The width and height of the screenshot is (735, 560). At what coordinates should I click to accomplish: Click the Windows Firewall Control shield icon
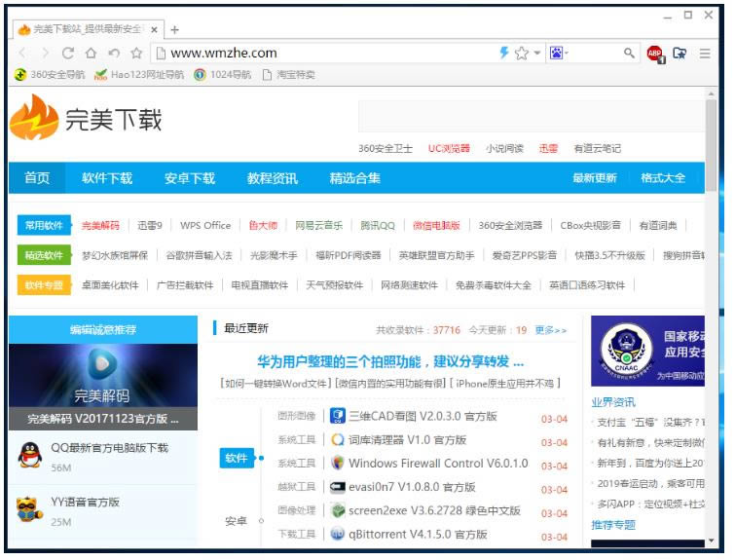pos(337,464)
